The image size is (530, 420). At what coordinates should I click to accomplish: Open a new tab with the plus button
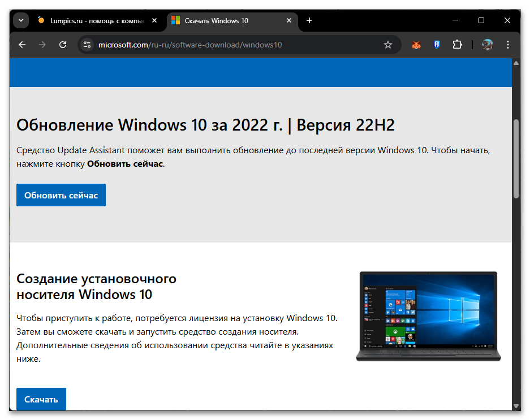[309, 20]
